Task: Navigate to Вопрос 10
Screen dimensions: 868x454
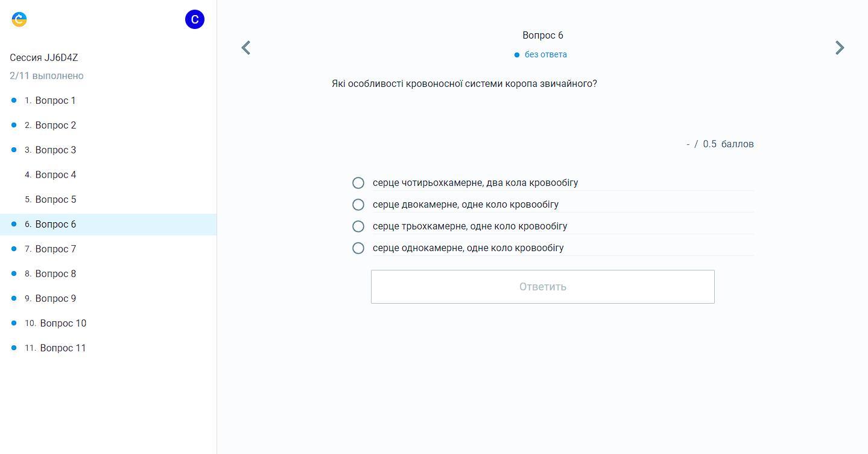Action: tap(63, 324)
